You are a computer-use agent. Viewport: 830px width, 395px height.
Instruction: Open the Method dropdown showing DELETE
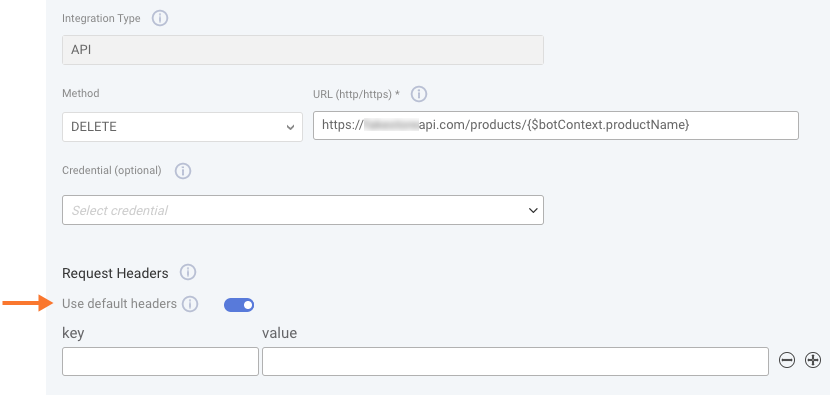[183, 127]
